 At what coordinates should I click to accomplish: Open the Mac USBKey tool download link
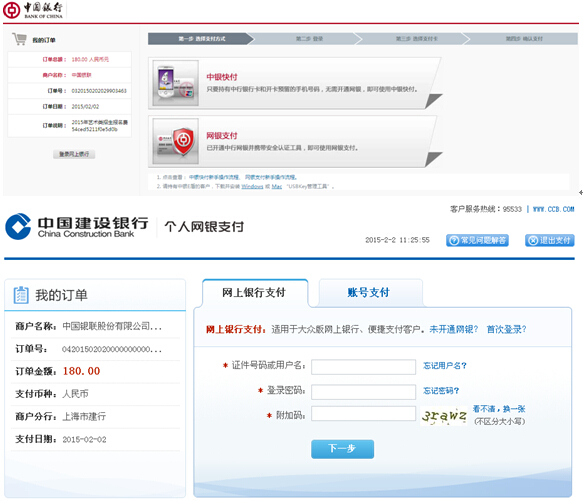coord(277,186)
